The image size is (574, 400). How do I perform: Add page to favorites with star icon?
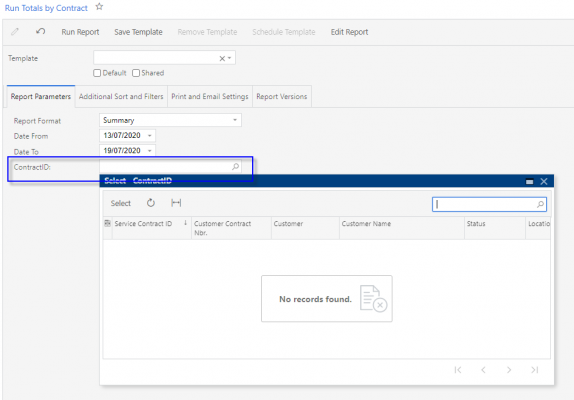tap(99, 7)
